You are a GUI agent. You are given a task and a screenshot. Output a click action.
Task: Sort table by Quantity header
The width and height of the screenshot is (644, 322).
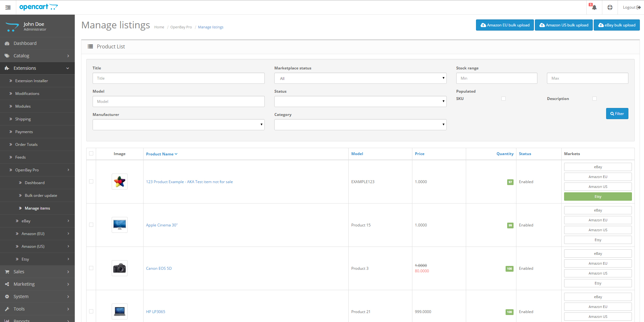(505, 154)
